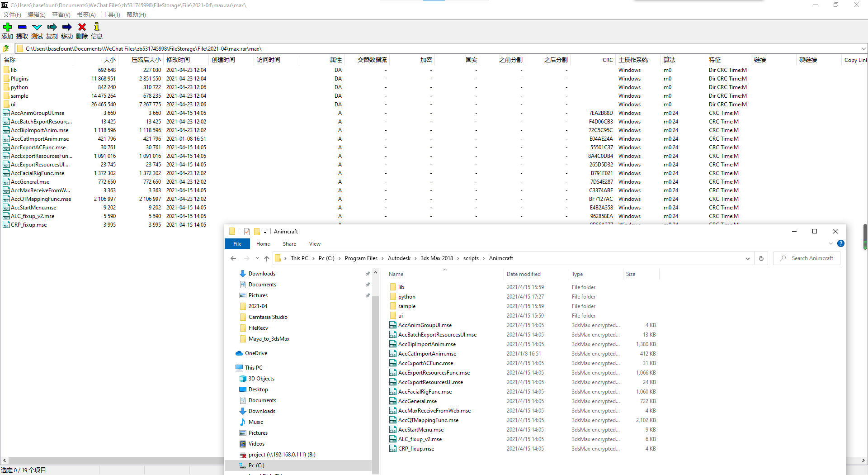Select Pc (C:) drive in sidebar
This screenshot has height=475, width=868.
pyautogui.click(x=298, y=465)
